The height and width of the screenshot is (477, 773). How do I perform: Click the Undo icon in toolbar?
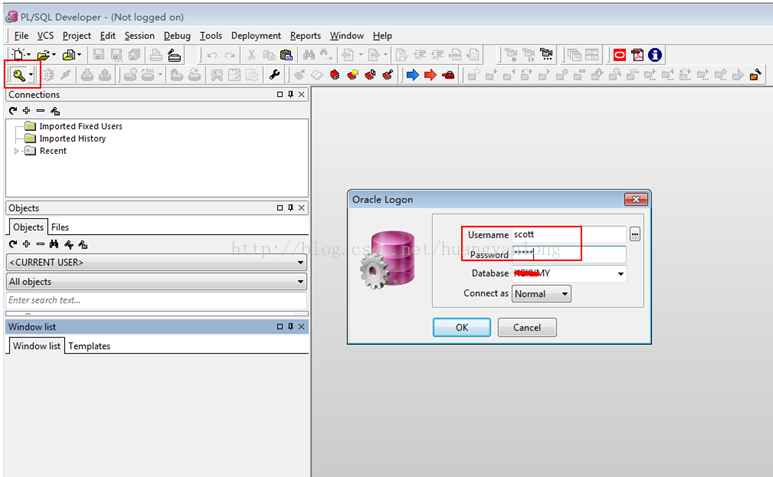tap(212, 55)
